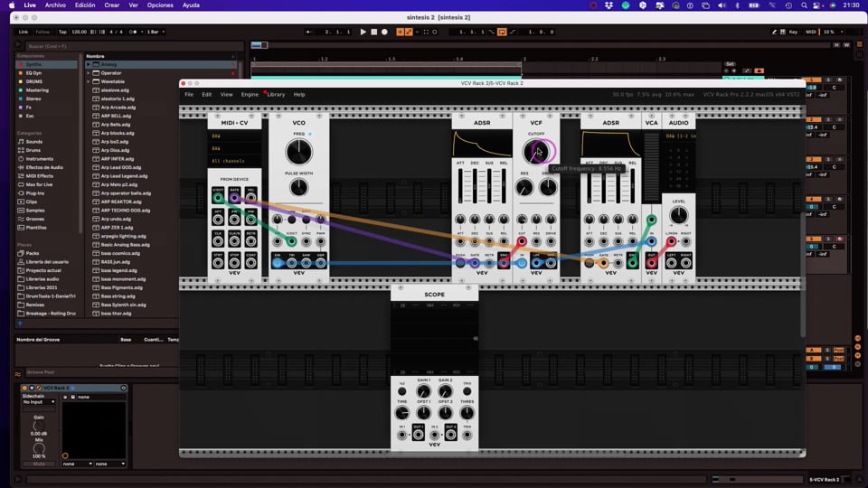Viewport: 868px width, 488px height.
Task: Select MIDI-CV All channels display
Action: point(234,161)
